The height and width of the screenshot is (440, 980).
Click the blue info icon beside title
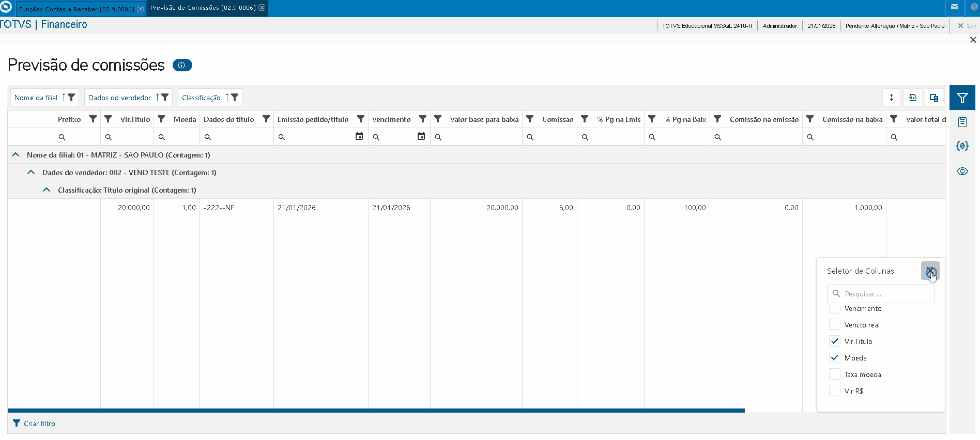click(182, 65)
